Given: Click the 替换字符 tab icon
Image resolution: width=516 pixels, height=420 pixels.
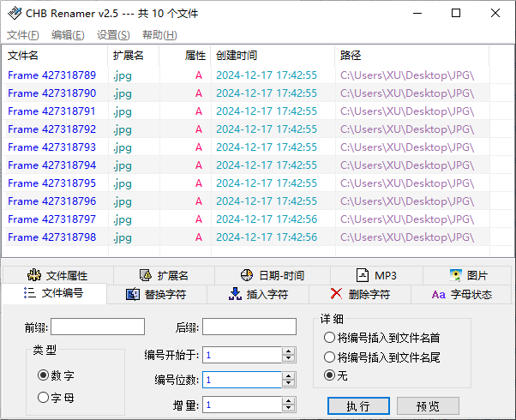Looking at the screenshot, I should [x=132, y=295].
